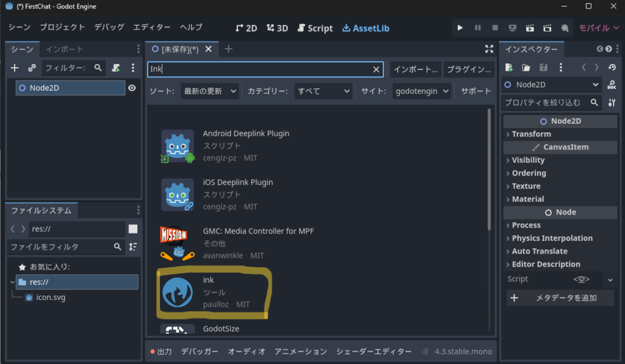
Task: Open Inspector extra resource options
Action: pyautogui.click(x=561, y=68)
